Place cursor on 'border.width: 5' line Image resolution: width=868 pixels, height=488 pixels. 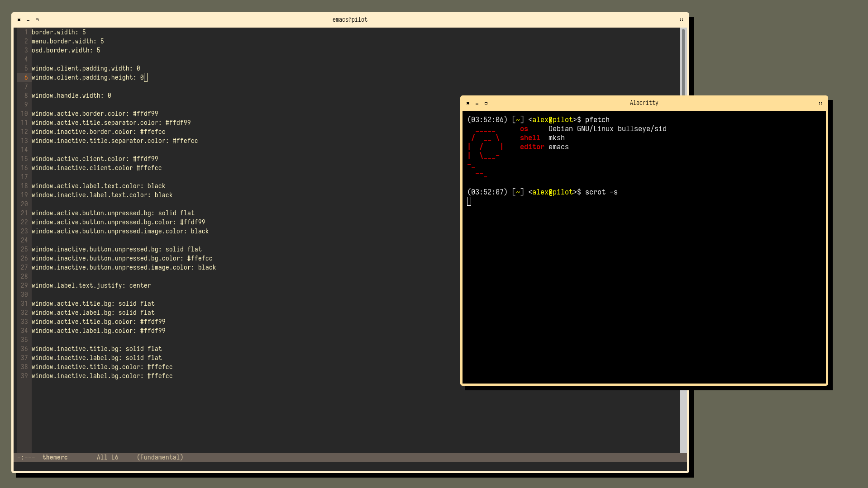pyautogui.click(x=59, y=32)
